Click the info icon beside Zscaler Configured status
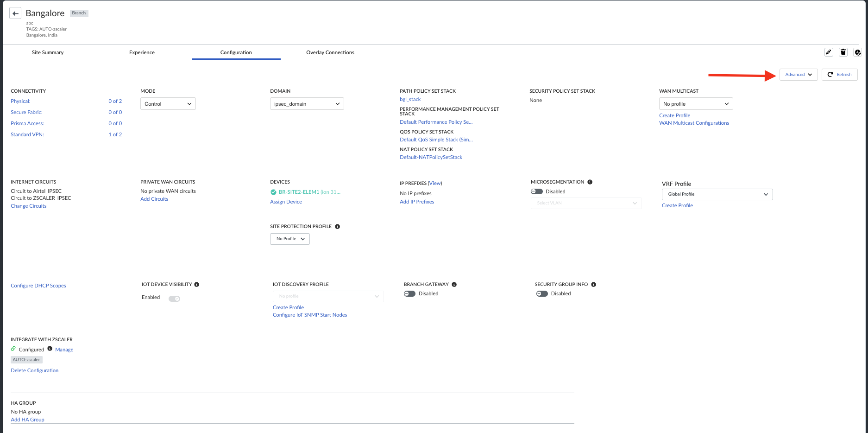 pyautogui.click(x=50, y=349)
